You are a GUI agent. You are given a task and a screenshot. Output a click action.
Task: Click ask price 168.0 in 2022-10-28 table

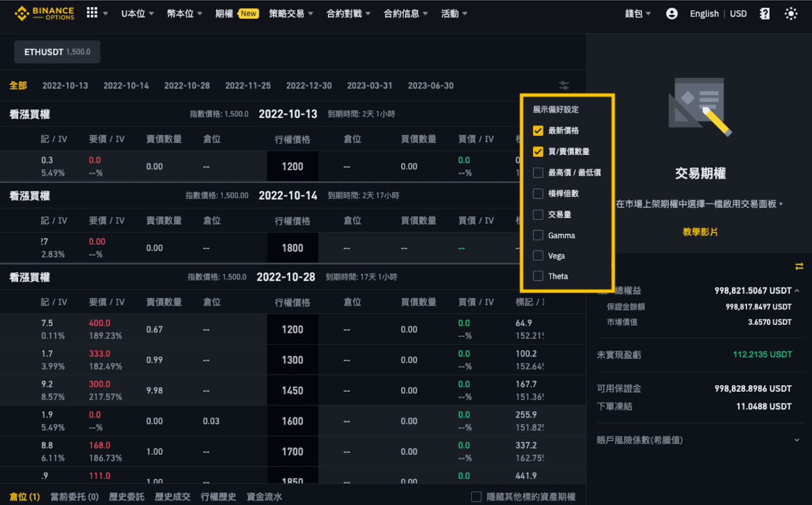99,445
